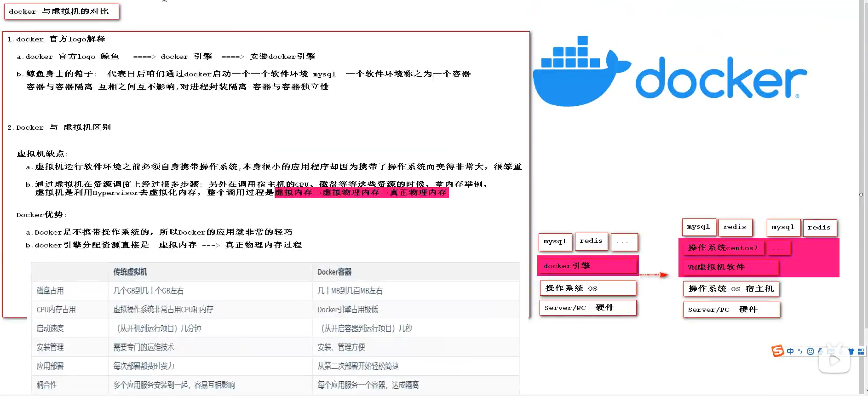Click the '启动速度' row label
The width and height of the screenshot is (868, 396).
pos(50,328)
